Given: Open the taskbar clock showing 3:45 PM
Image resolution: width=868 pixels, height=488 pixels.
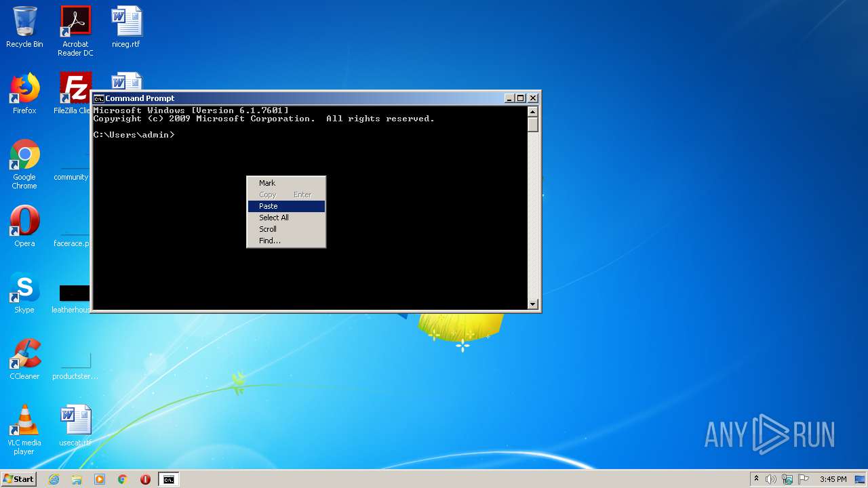Looking at the screenshot, I should pyautogui.click(x=833, y=479).
